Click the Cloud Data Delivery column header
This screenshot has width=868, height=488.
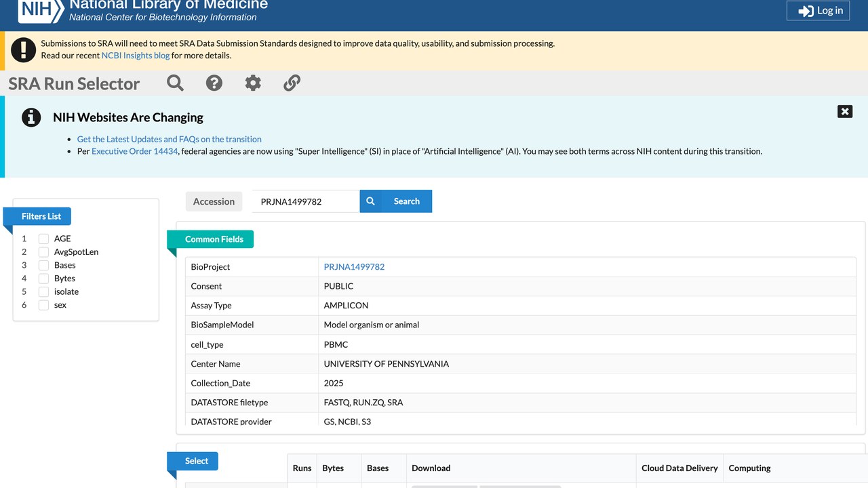pos(679,468)
